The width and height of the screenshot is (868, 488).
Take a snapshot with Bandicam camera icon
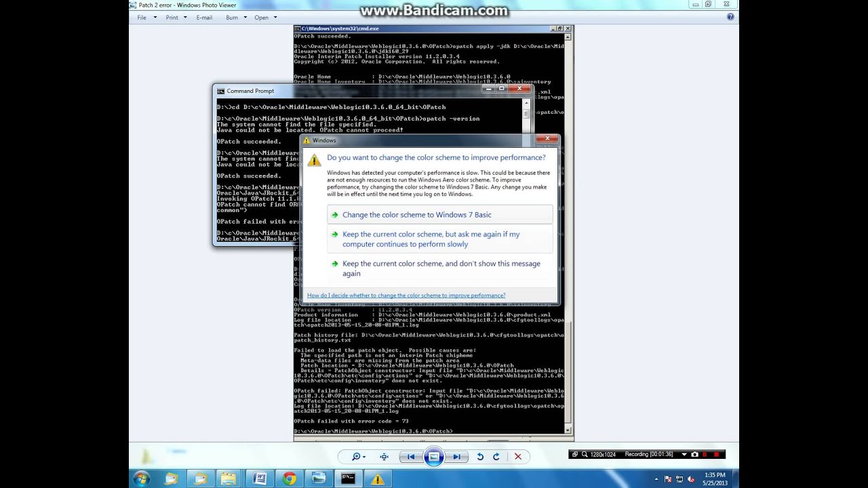coord(694,454)
